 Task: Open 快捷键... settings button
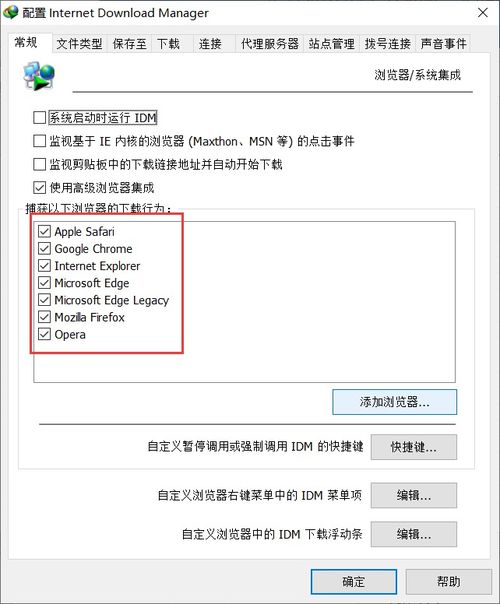tap(414, 447)
